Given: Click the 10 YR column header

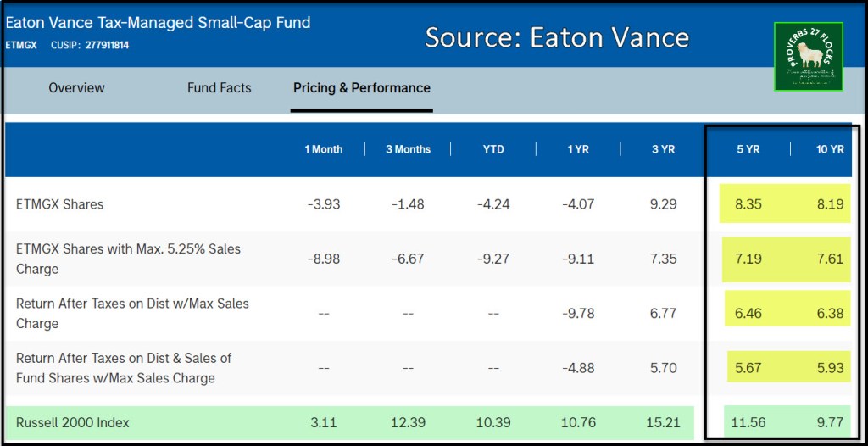Looking at the screenshot, I should 830,149.
